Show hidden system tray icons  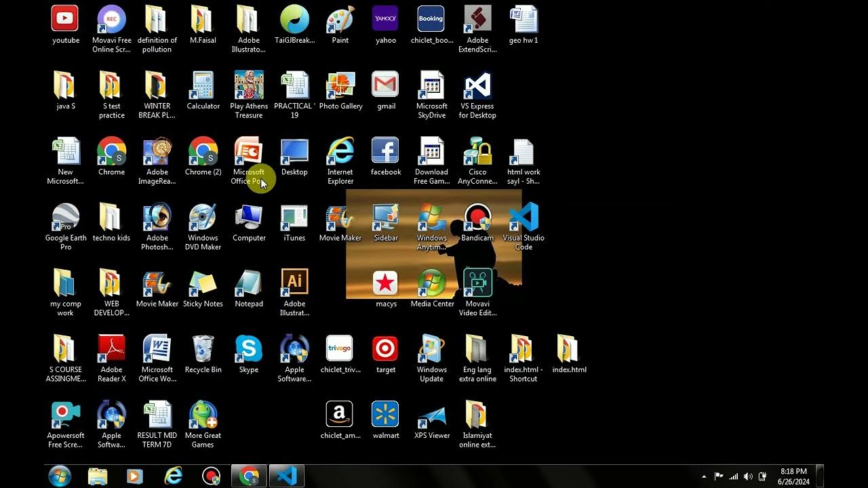click(x=703, y=476)
